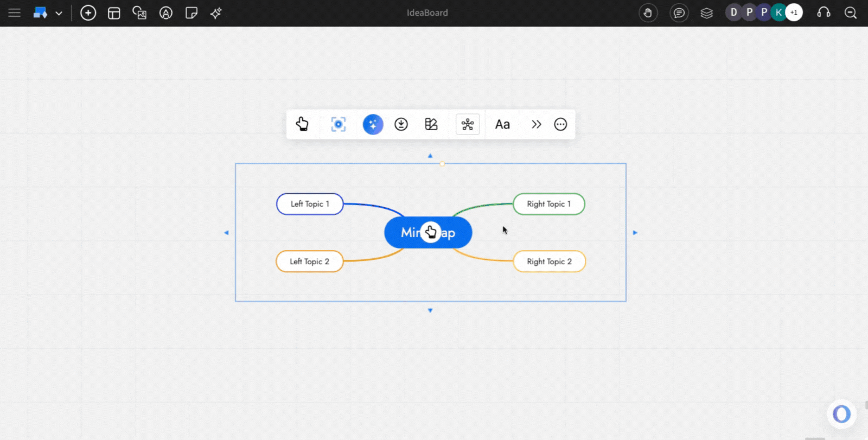Click the add new plus icon
The image size is (868, 440).
click(88, 12)
